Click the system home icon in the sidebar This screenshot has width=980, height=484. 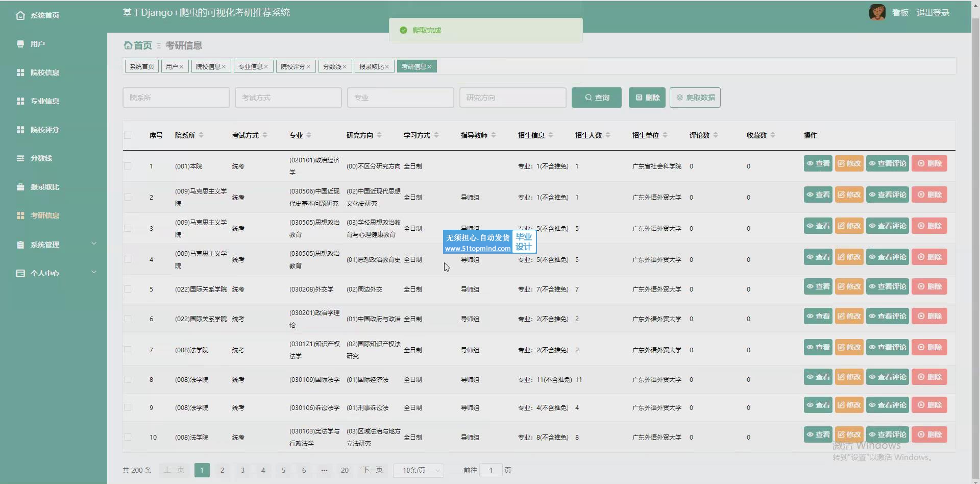[x=20, y=15]
